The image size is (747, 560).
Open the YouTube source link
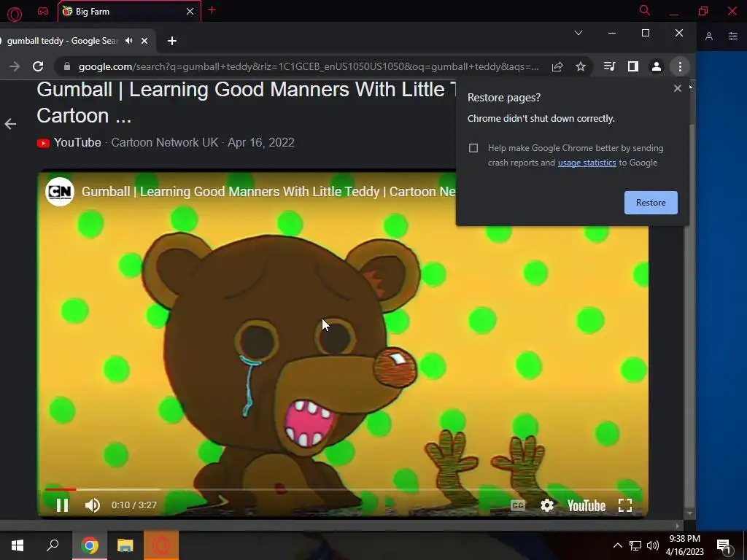(x=69, y=142)
